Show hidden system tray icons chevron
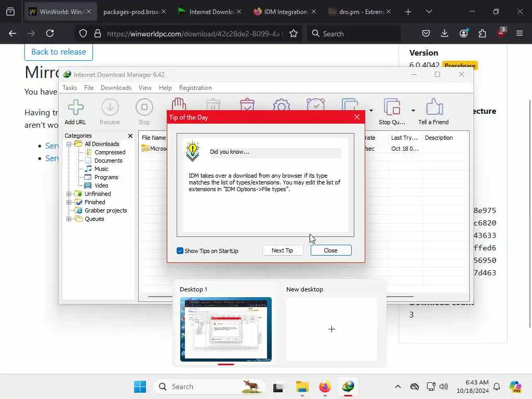The image size is (532, 399). point(398,387)
